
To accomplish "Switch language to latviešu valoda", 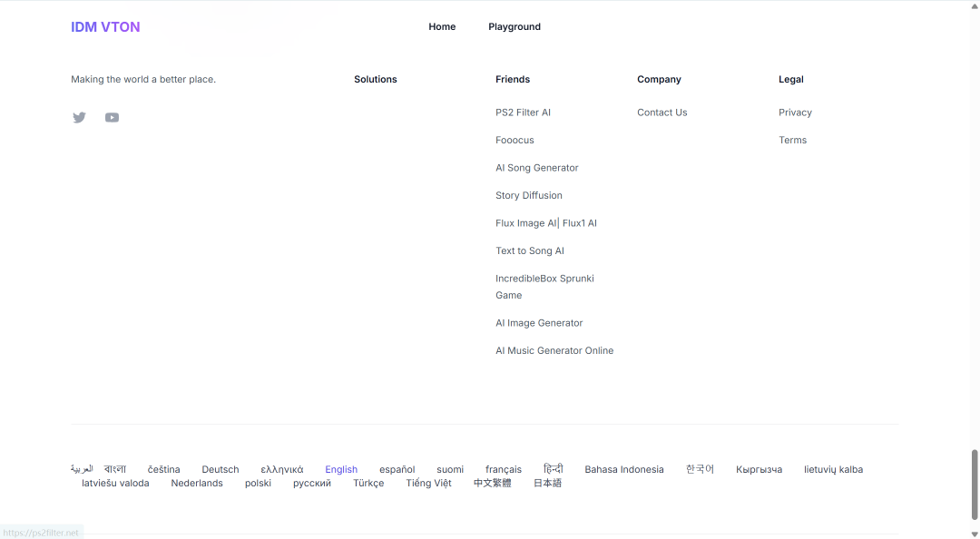I will (x=115, y=484).
